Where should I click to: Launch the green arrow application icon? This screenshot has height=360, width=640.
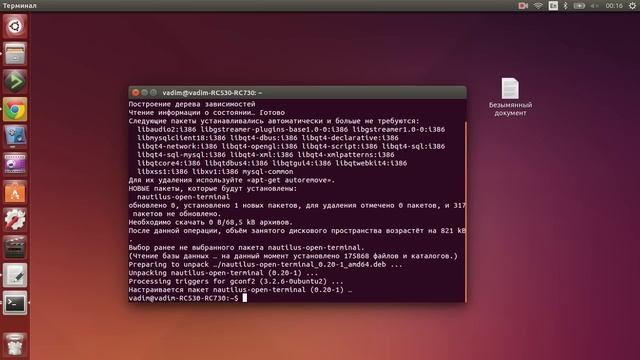pos(15,82)
